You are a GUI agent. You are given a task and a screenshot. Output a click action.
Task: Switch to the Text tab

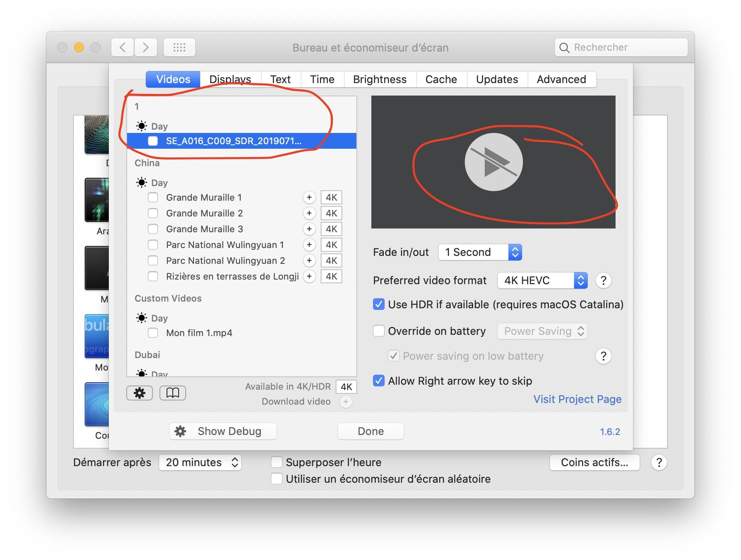(x=280, y=79)
